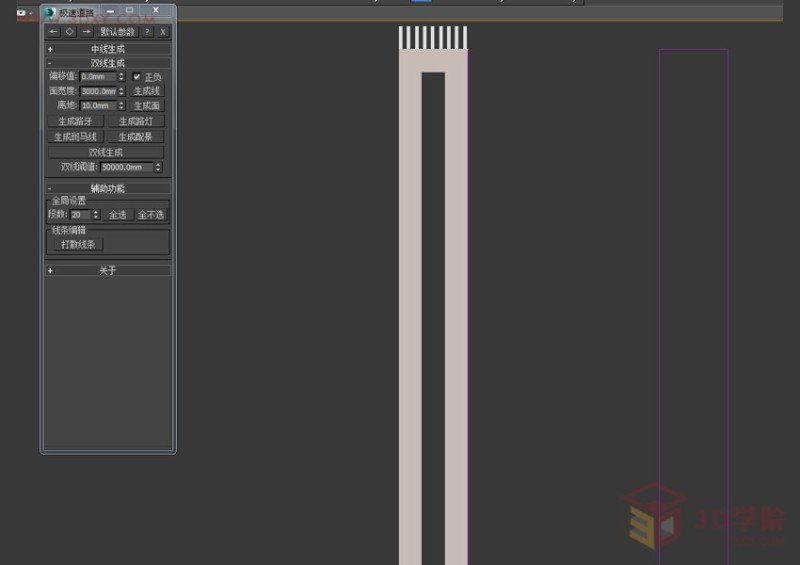Click the 生成路牙 curb button
Screen dimensions: 800x565
[x=76, y=121]
